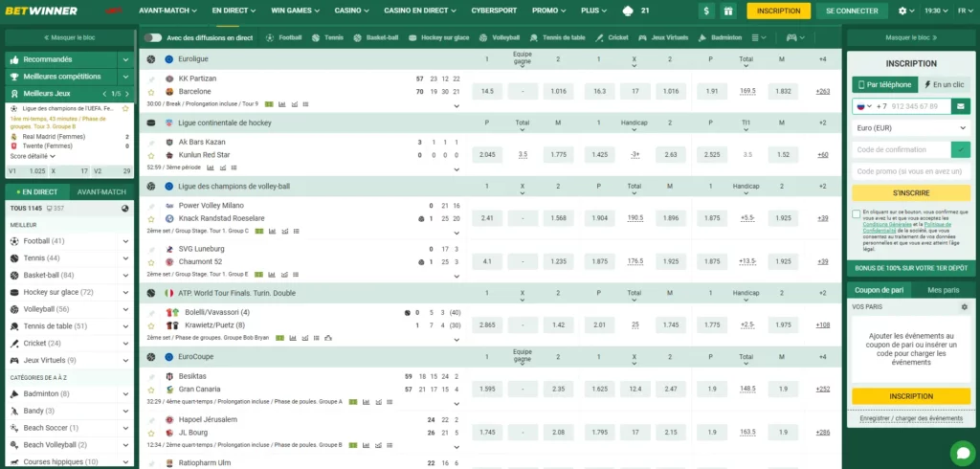Switch sidebar to AVANT-MATCH tab
The height and width of the screenshot is (469, 980).
(101, 192)
